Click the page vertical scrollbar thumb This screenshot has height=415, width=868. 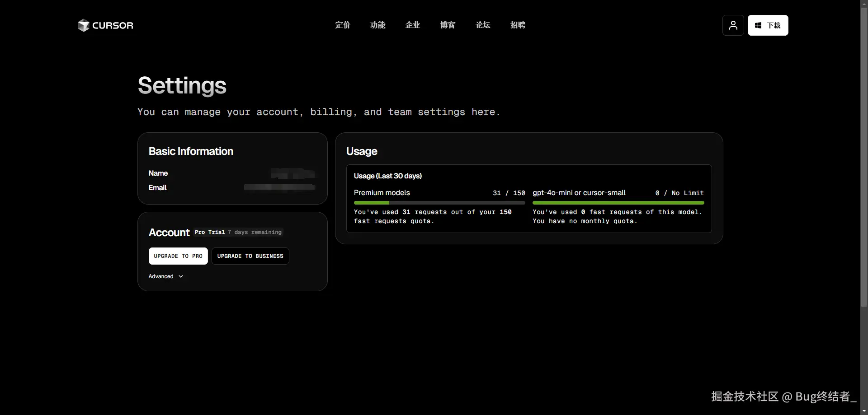864,157
